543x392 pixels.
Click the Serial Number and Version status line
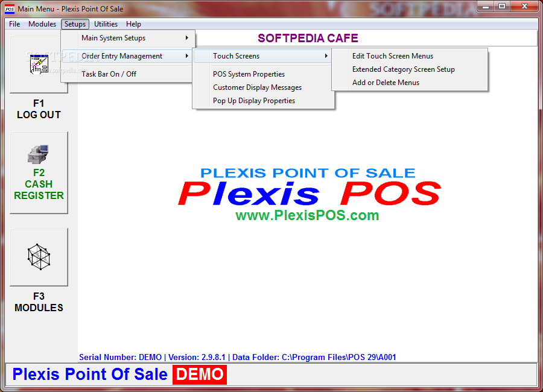point(237,357)
